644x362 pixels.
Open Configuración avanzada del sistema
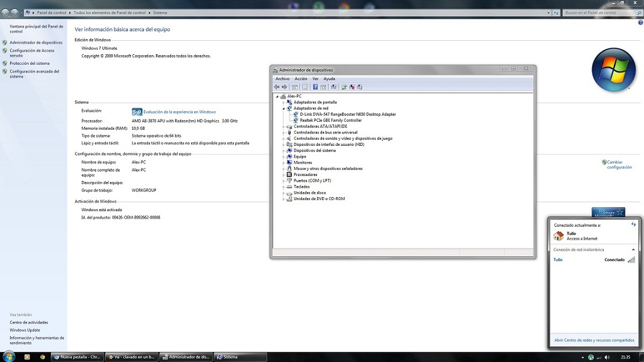coord(35,74)
